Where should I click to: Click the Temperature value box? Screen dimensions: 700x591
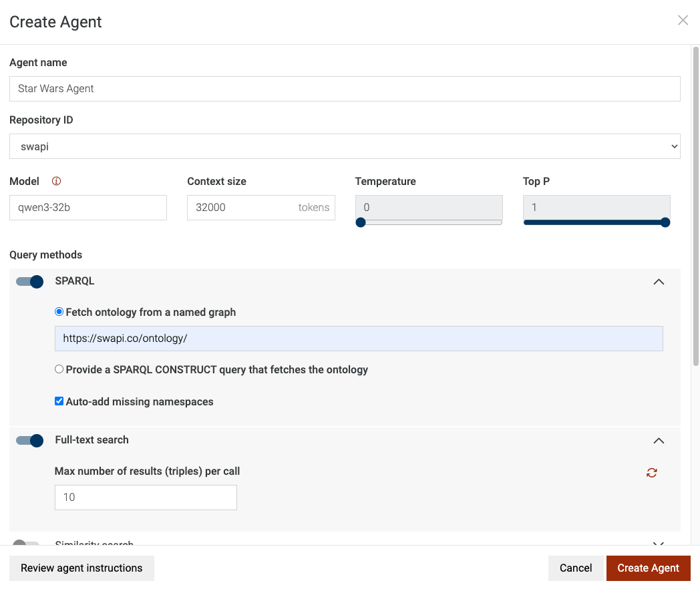[429, 207]
